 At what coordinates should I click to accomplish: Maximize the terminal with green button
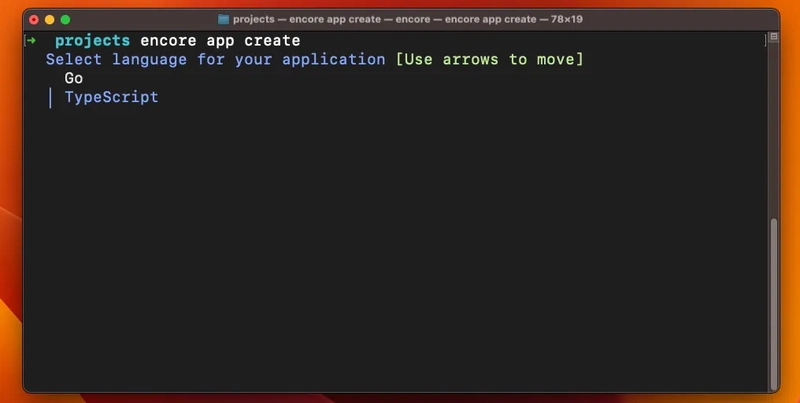[65, 20]
